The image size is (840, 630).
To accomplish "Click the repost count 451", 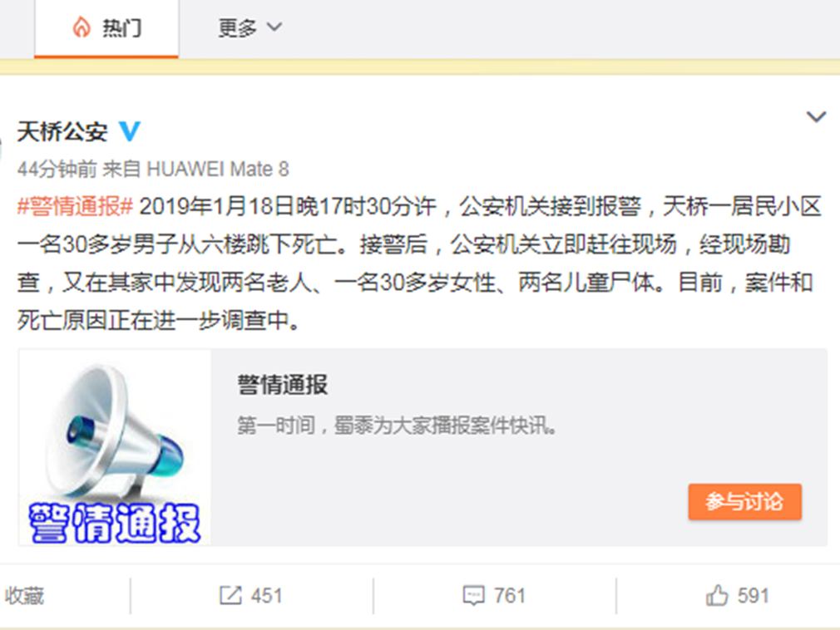I will pyautogui.click(x=266, y=596).
